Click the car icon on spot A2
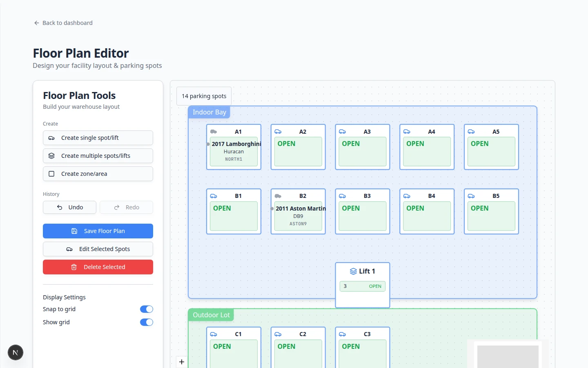Screen dimensions: 588x368 pyautogui.click(x=278, y=132)
